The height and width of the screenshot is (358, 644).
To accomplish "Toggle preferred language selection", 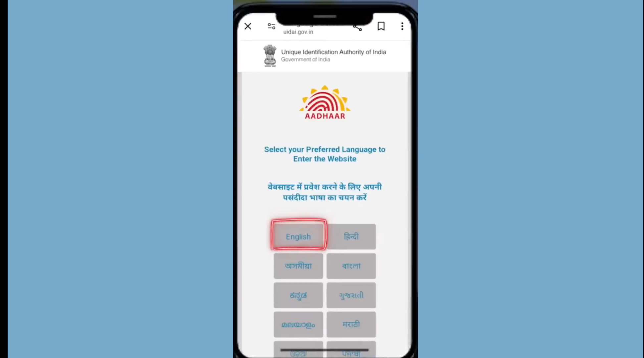I will pyautogui.click(x=298, y=236).
